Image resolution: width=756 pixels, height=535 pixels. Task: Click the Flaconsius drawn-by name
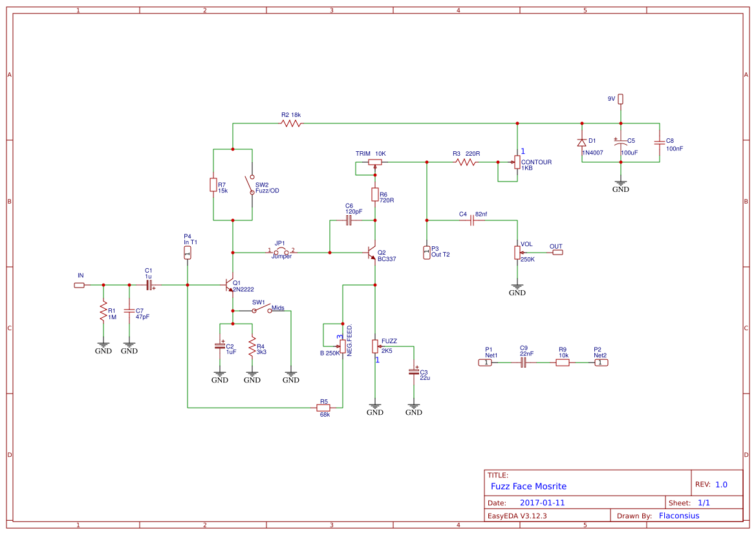[x=678, y=516]
